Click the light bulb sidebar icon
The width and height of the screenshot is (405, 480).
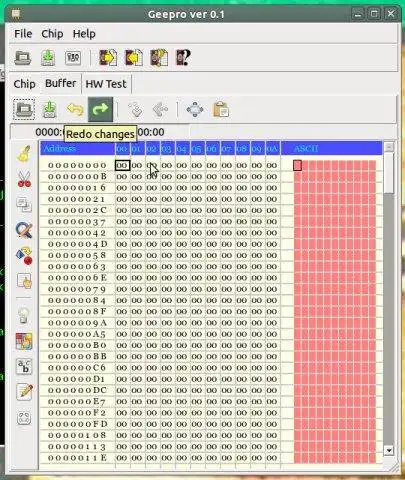23,315
